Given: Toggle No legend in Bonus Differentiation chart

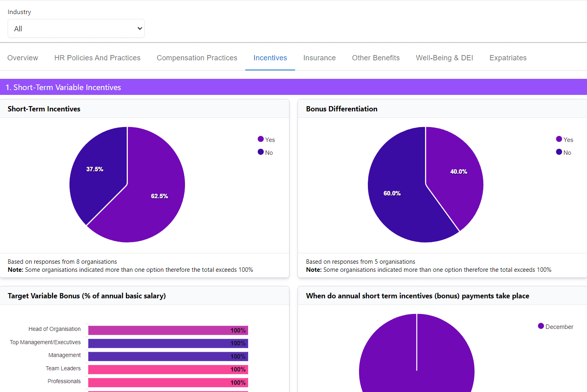Looking at the screenshot, I should [x=564, y=152].
